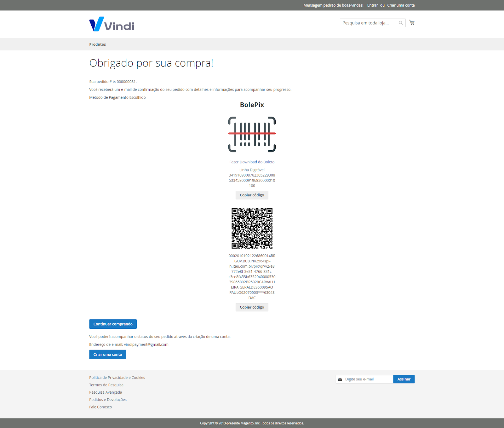Click the boleto barcode image
The height and width of the screenshot is (428, 504).
(x=252, y=134)
